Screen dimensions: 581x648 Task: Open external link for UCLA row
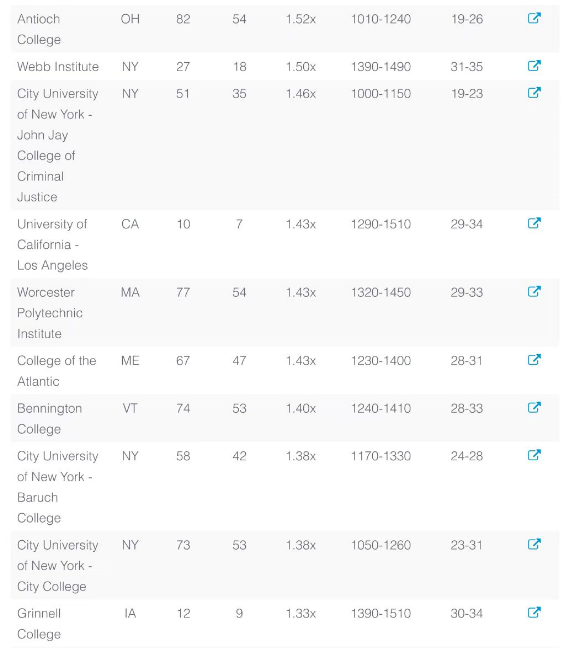click(x=534, y=223)
